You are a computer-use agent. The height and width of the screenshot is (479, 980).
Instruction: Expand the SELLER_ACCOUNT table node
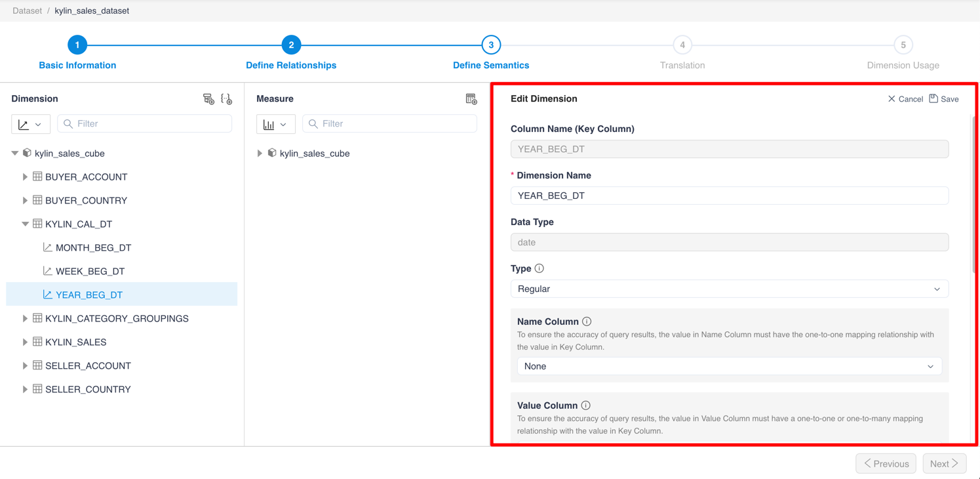click(x=25, y=366)
